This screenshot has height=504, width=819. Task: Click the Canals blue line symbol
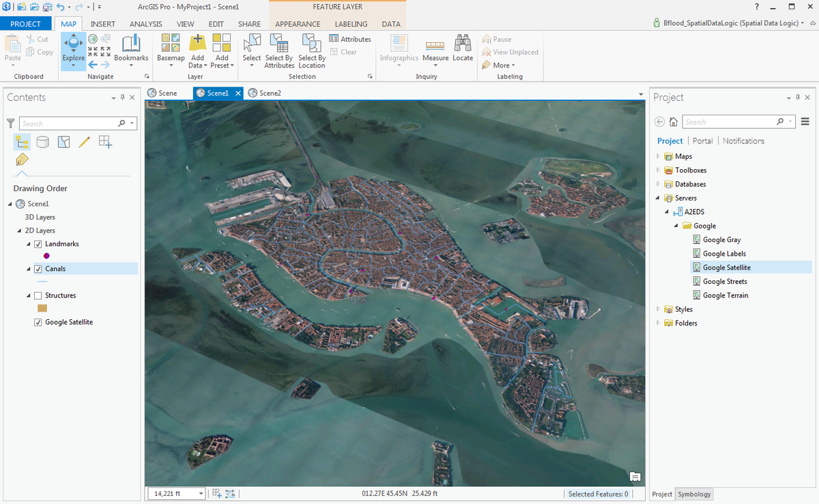point(42,282)
